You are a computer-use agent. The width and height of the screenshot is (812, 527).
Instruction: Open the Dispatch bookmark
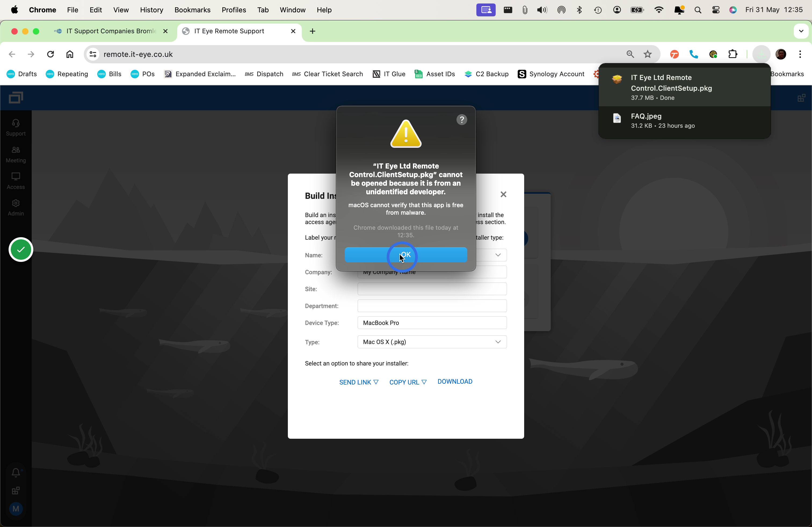(264, 74)
